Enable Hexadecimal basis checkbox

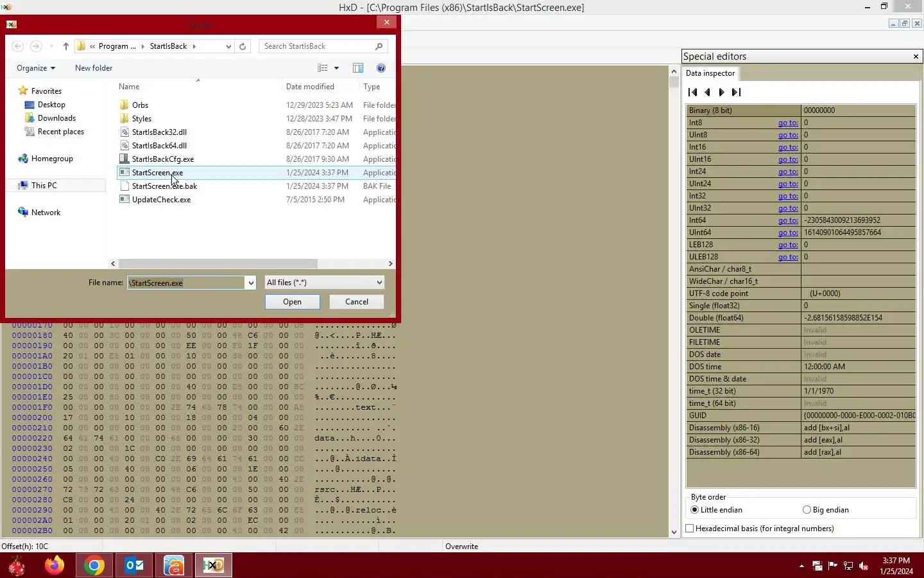click(x=690, y=529)
